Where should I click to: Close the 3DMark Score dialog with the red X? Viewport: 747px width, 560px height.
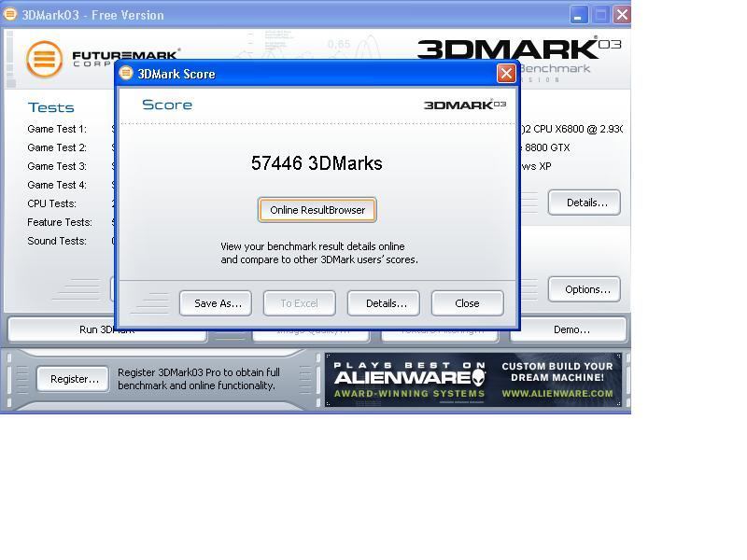[x=506, y=74]
